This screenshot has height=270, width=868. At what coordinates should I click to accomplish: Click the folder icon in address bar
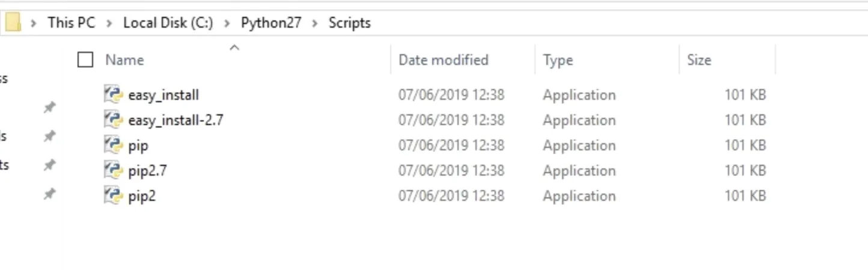click(x=13, y=23)
